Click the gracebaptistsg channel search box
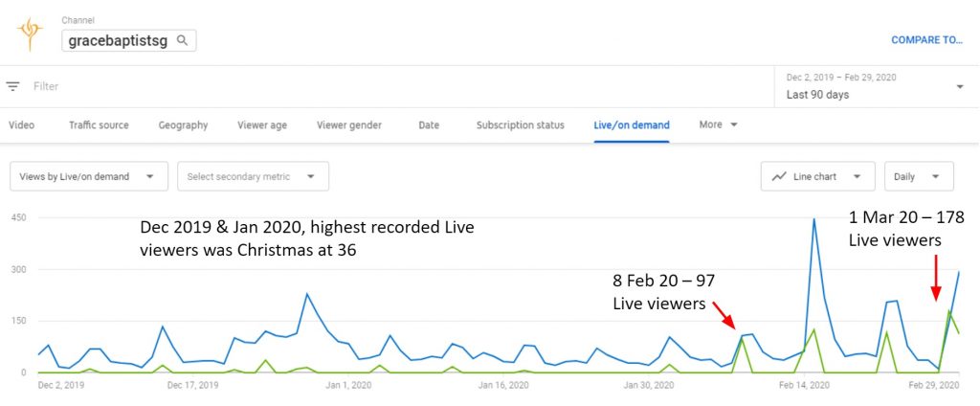The width and height of the screenshot is (980, 406). coord(120,40)
